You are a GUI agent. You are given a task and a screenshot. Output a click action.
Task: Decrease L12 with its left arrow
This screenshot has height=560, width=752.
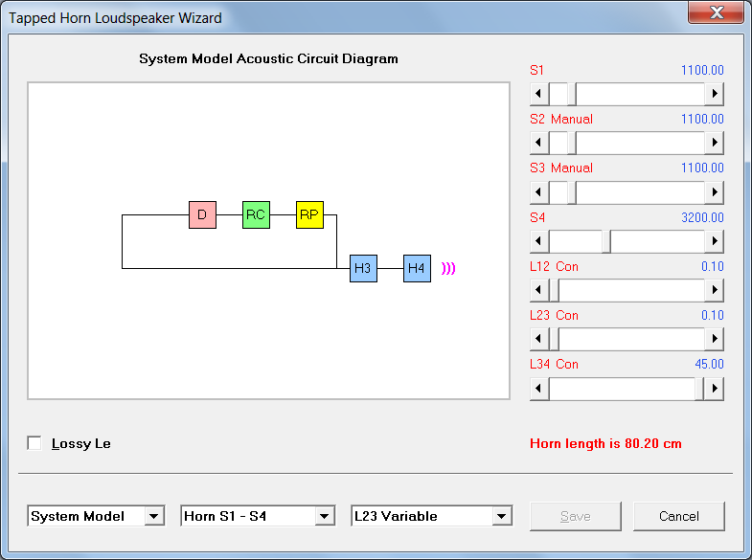tap(539, 290)
